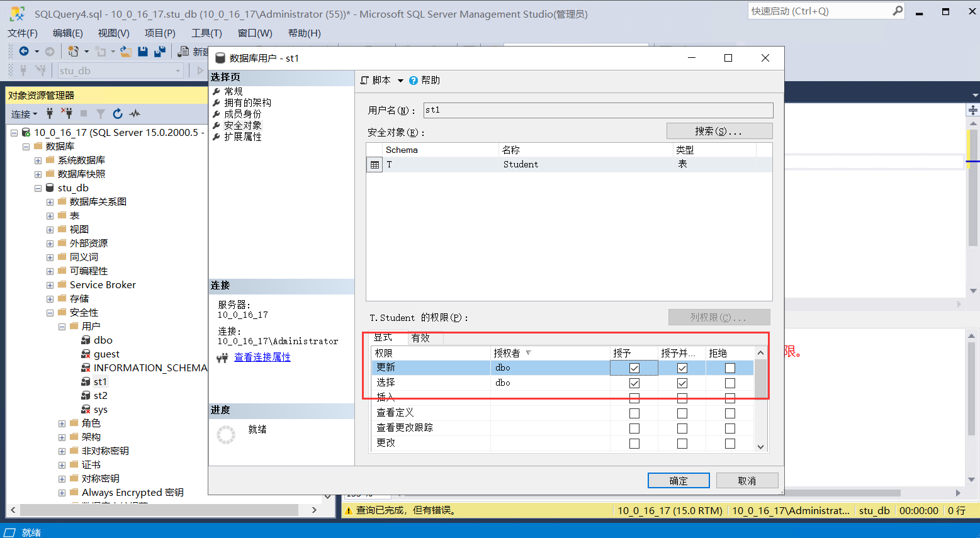The image size is (980, 538).
Task: Toggle With Grant checkbox for 更新 permission
Action: pyautogui.click(x=682, y=368)
